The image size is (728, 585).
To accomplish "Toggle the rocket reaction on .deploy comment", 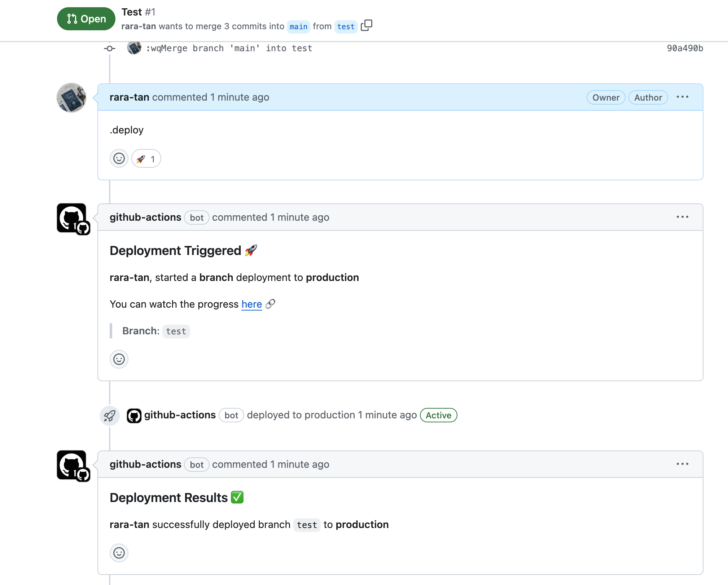I will pyautogui.click(x=146, y=158).
